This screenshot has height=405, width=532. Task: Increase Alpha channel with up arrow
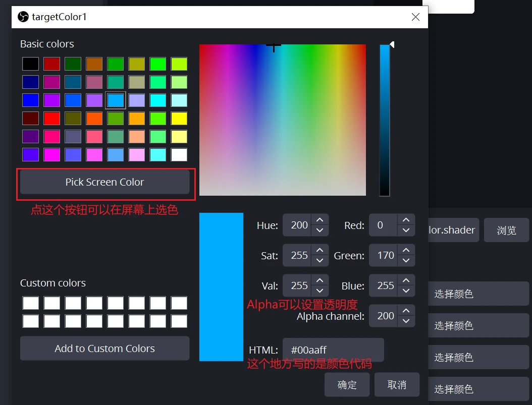[406, 311]
